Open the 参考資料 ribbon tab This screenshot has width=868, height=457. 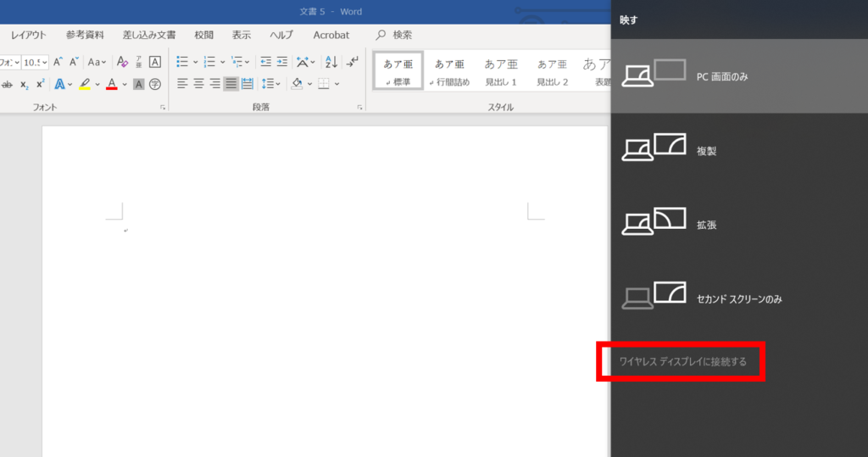click(x=85, y=35)
